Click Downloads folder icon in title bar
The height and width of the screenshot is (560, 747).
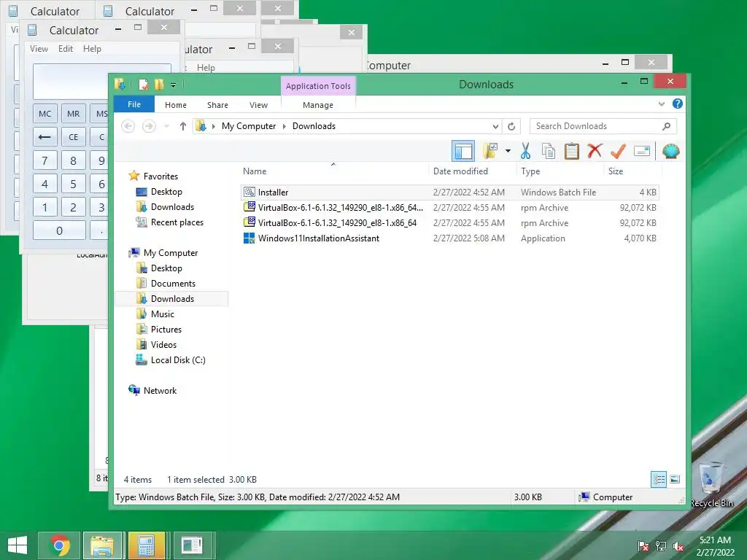click(120, 85)
